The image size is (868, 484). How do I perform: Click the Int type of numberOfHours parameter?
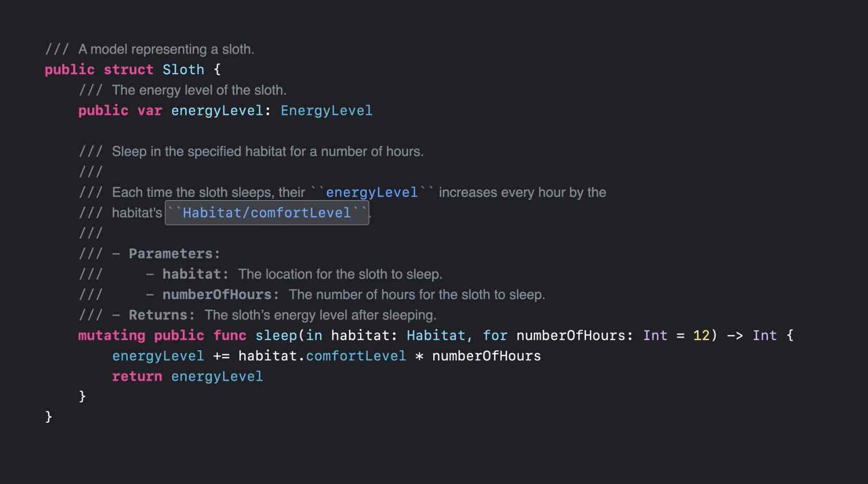655,335
